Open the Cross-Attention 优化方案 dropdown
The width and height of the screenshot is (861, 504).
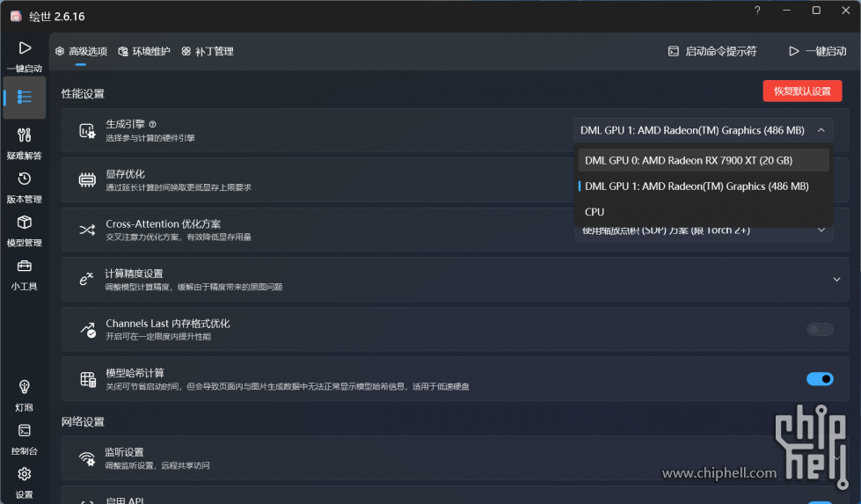click(704, 230)
